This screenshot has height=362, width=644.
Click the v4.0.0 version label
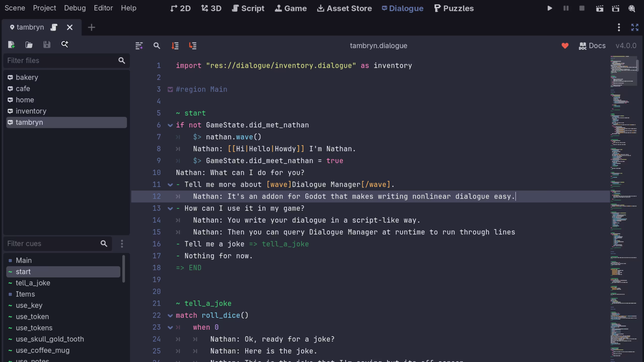[x=626, y=46]
